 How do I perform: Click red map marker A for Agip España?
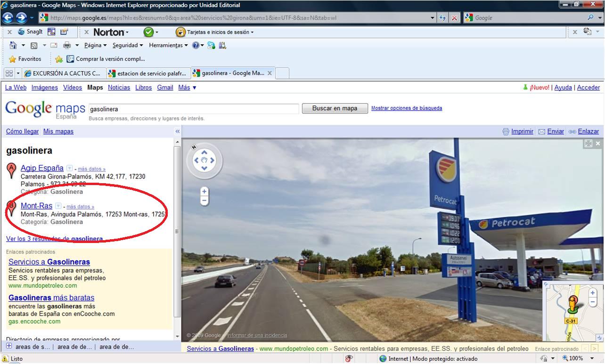coord(11,170)
